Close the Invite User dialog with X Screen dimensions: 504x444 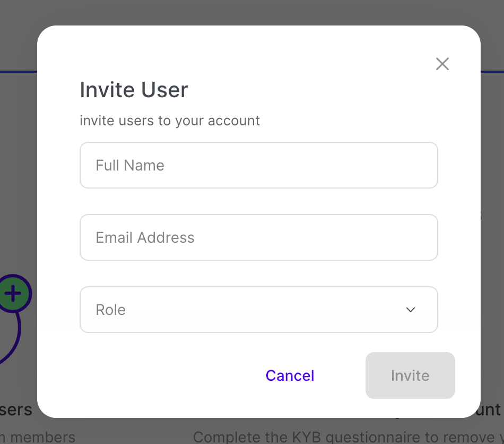click(x=442, y=64)
